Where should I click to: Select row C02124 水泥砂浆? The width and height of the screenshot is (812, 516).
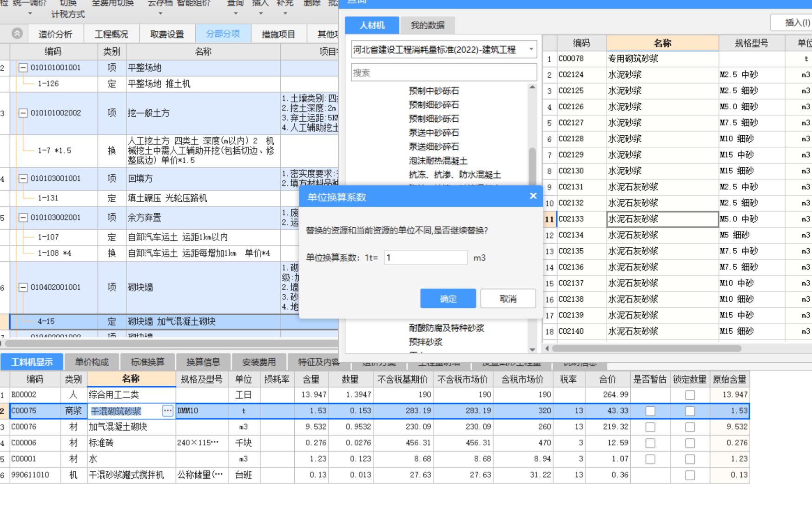[677, 75]
